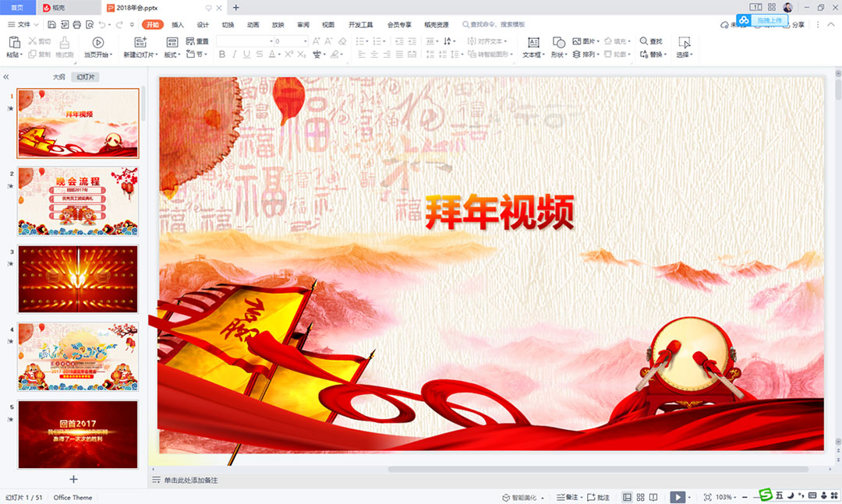Click the Shapes (形状) icon
Image resolution: width=842 pixels, height=504 pixels.
558,42
